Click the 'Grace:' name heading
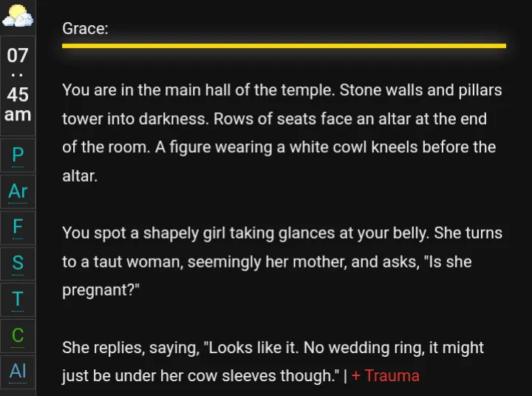 85,28
